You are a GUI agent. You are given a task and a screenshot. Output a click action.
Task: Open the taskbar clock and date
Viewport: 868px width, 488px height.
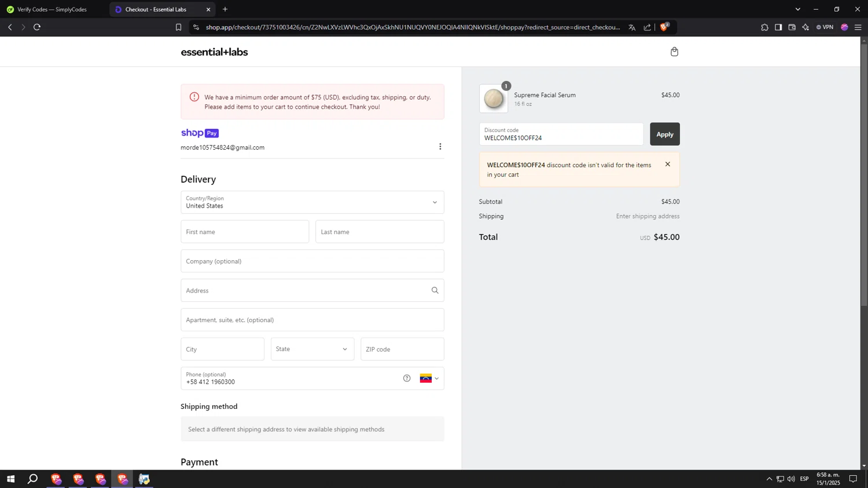pos(828,479)
